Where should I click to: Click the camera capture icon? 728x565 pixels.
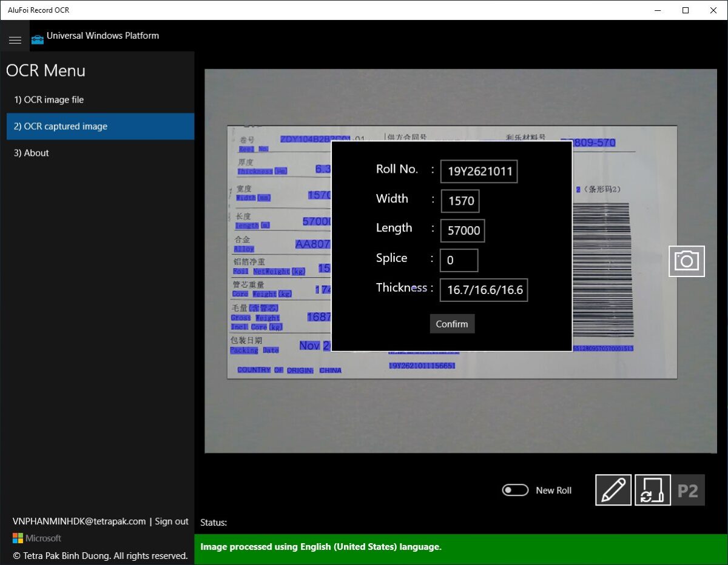[687, 261]
